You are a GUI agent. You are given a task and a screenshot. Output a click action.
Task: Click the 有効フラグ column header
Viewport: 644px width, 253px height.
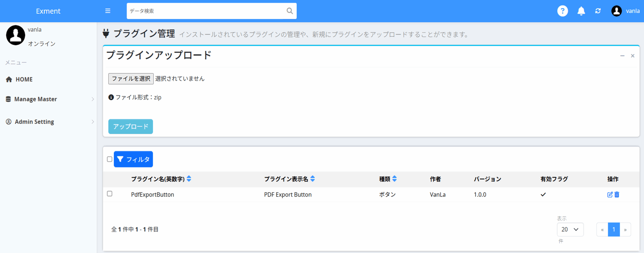coord(554,179)
